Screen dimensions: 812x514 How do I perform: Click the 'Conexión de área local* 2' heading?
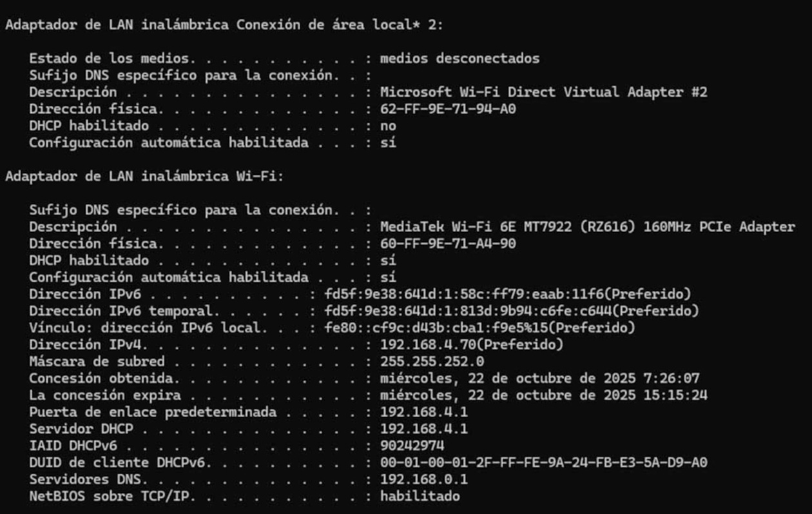pyautogui.click(x=341, y=25)
